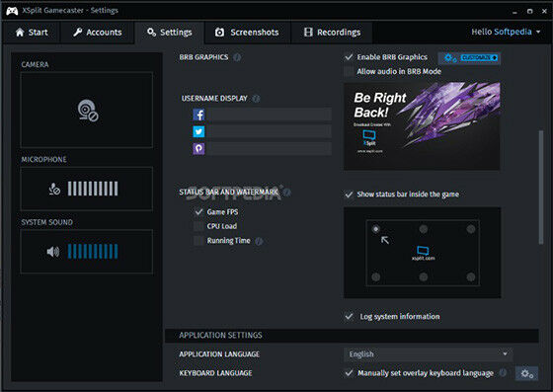The height and width of the screenshot is (392, 553).
Task: Open BRB Graphics info tooltip icon
Action: click(237, 57)
